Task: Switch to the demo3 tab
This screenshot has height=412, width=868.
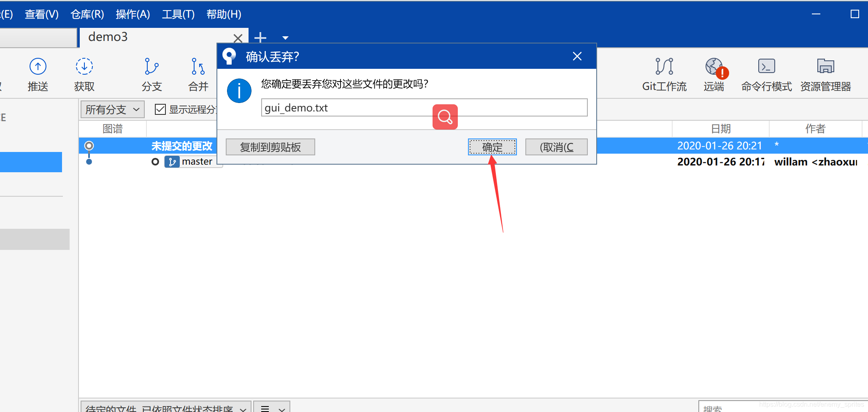Action: pos(108,37)
